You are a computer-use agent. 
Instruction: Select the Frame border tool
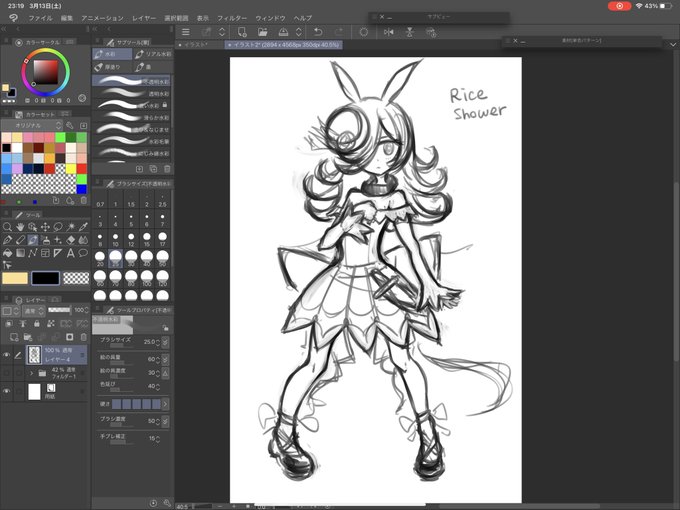[x=45, y=253]
